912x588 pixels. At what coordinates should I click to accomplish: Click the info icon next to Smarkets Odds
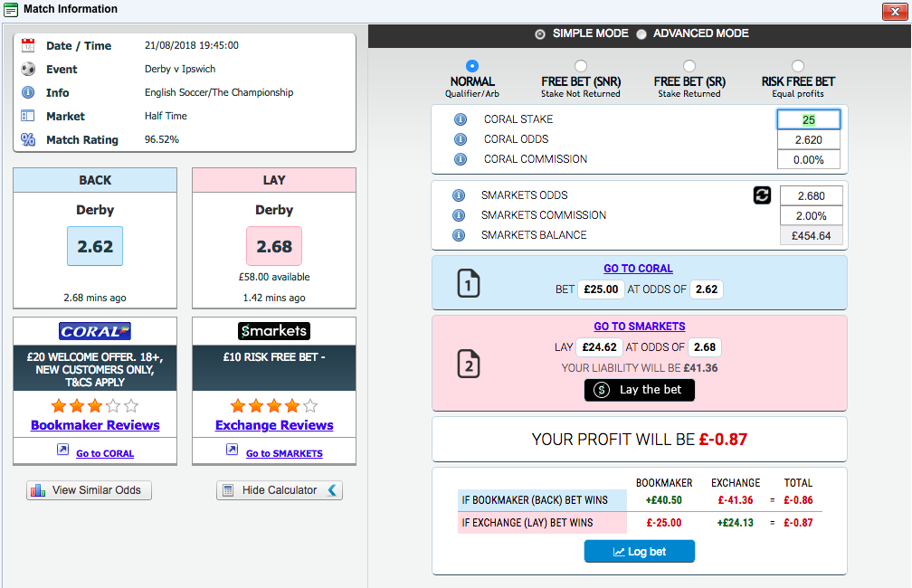click(x=459, y=195)
